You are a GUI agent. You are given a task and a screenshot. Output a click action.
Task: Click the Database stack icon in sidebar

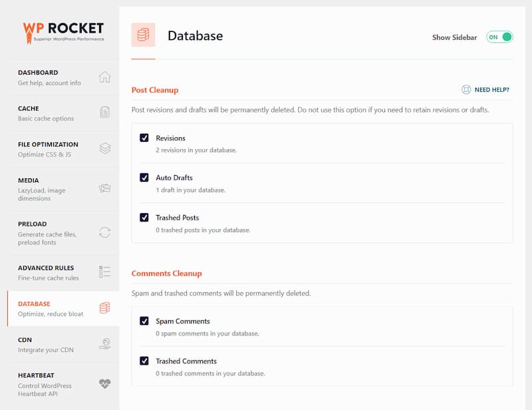pos(104,307)
